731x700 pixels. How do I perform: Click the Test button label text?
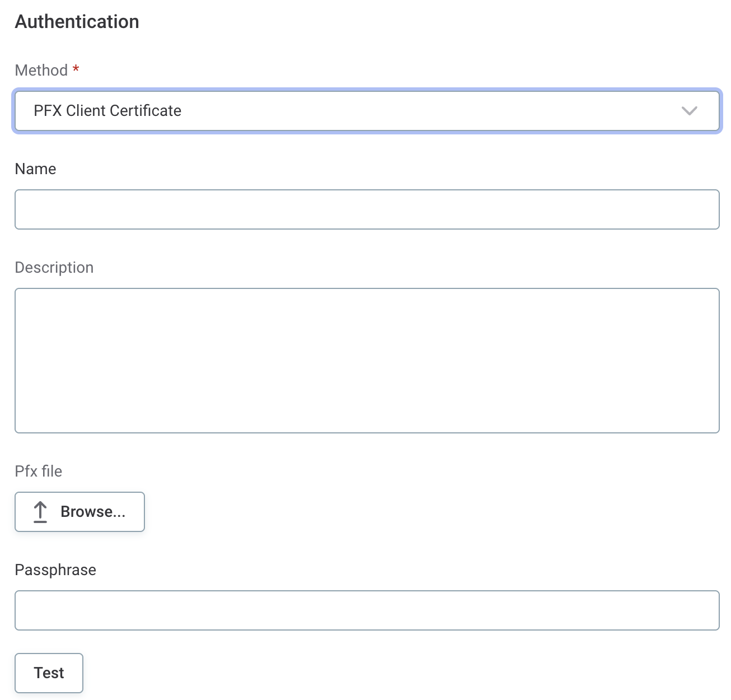click(x=49, y=673)
